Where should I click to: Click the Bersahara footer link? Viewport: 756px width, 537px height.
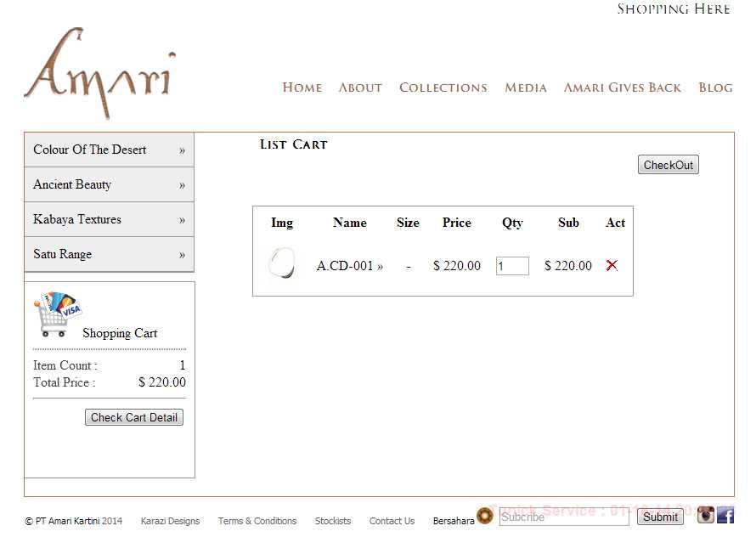(454, 521)
